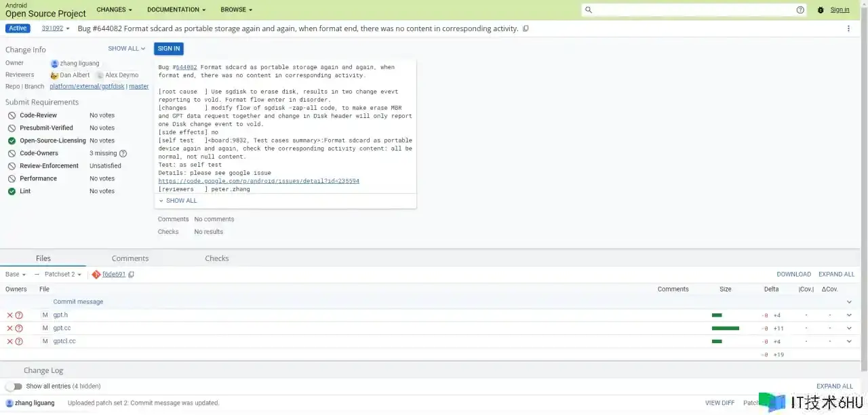
Task: Toggle Show all entries switch
Action: [14, 386]
